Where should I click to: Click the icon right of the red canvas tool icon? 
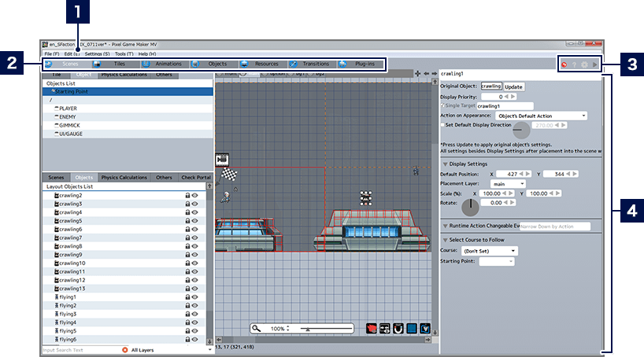pos(385,329)
